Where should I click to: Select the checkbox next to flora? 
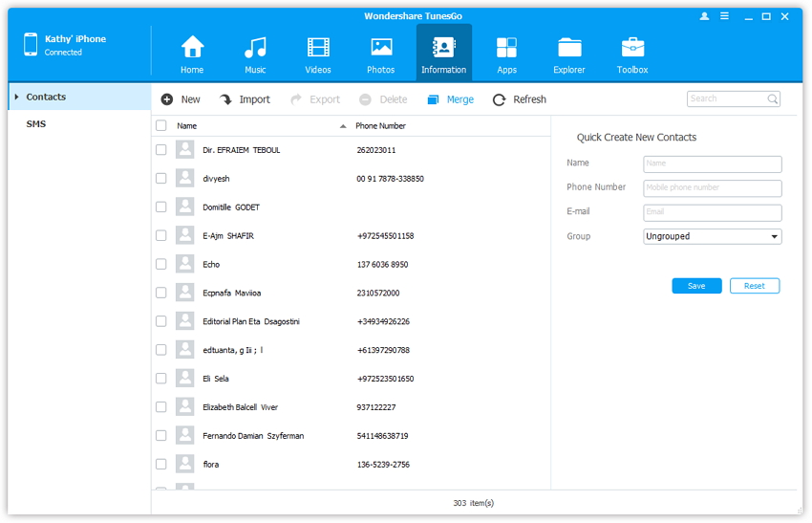pos(161,465)
